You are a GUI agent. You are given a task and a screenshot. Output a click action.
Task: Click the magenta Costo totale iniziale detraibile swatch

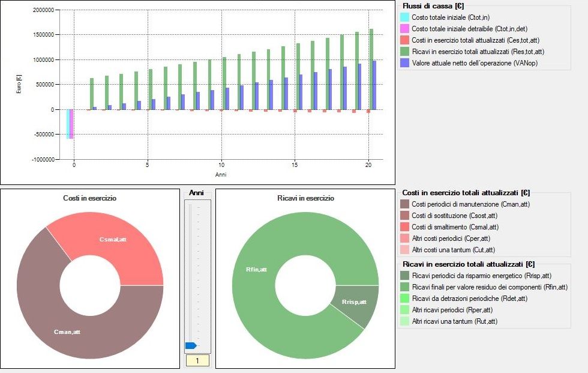point(404,29)
